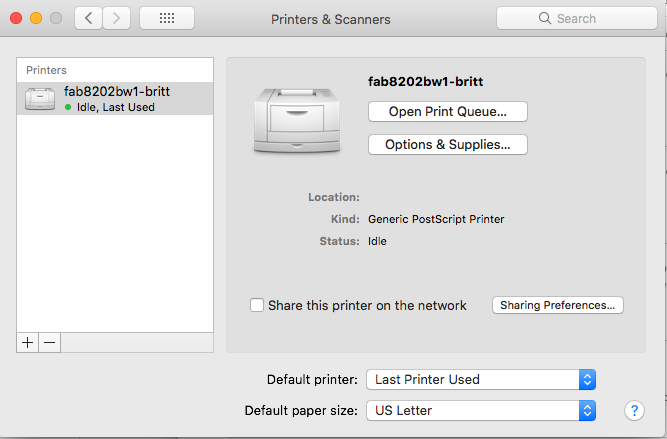Click the Last Printer Used stepper arrows
The height and width of the screenshot is (439, 667).
[x=587, y=379]
